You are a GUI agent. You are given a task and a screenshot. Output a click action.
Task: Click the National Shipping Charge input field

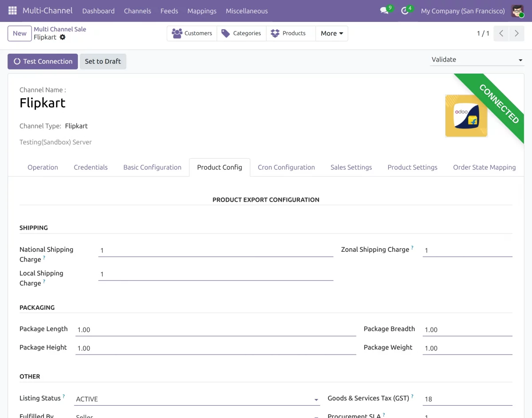pyautogui.click(x=215, y=250)
